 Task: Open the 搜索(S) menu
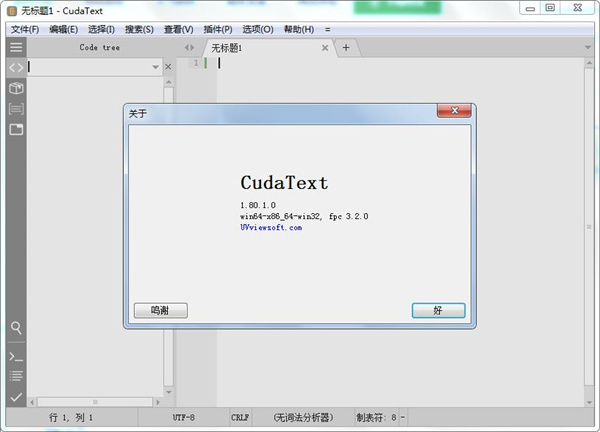point(139,29)
